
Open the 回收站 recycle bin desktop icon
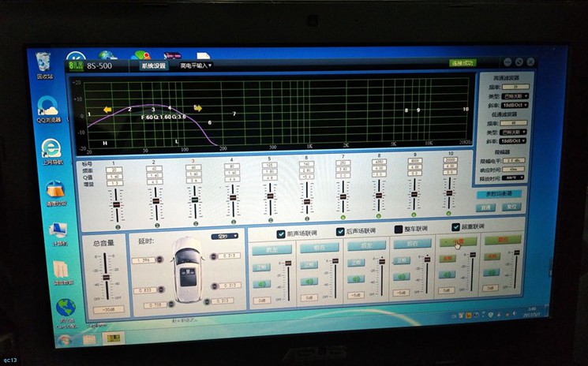click(44, 65)
